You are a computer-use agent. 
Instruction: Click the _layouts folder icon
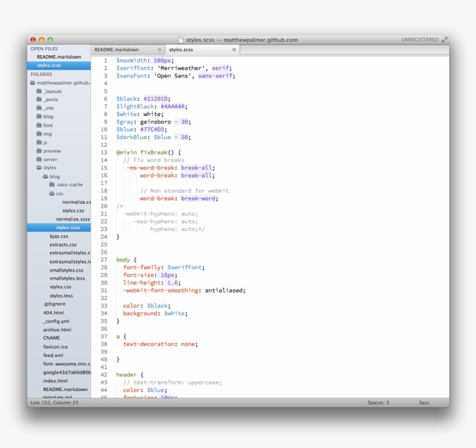(x=39, y=91)
